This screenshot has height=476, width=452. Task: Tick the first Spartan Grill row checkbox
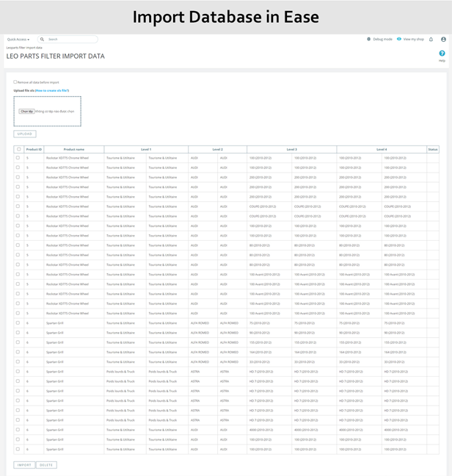click(18, 323)
